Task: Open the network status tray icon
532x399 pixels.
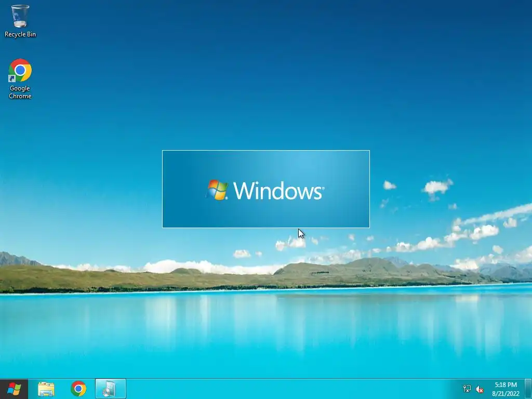Action: click(467, 389)
